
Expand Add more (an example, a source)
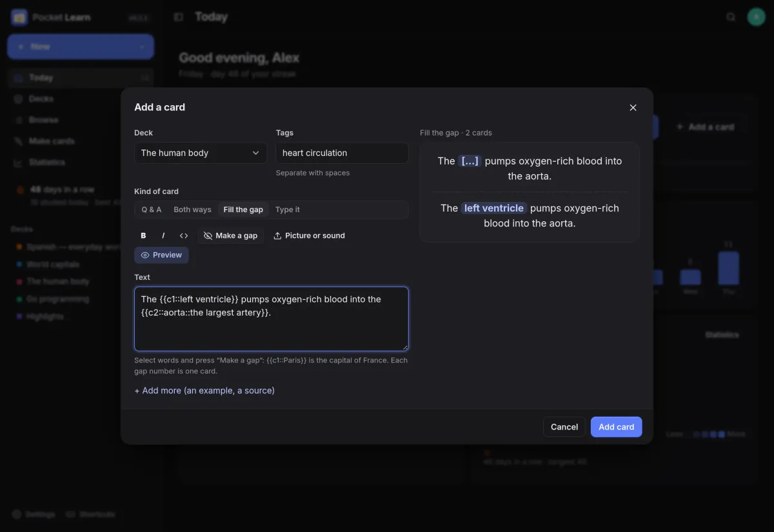coord(204,391)
